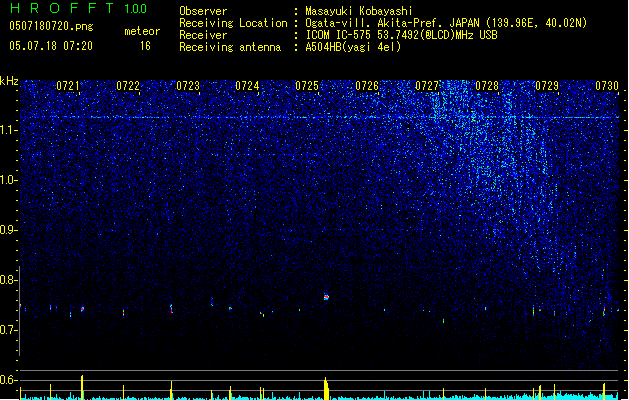Screen dimensions: 629x400
Task: Click the 0730 time marker
Action: (x=607, y=86)
